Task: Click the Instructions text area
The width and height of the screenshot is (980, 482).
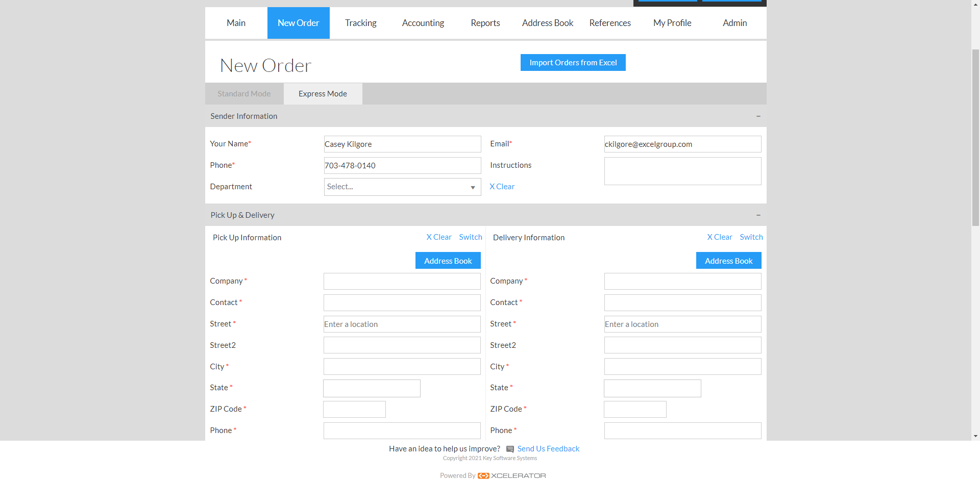Action: point(683,171)
